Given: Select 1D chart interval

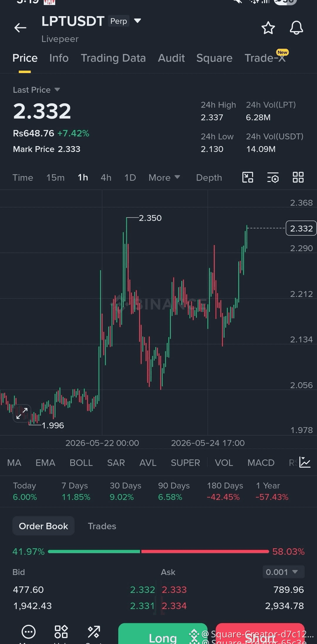Looking at the screenshot, I should tap(130, 178).
